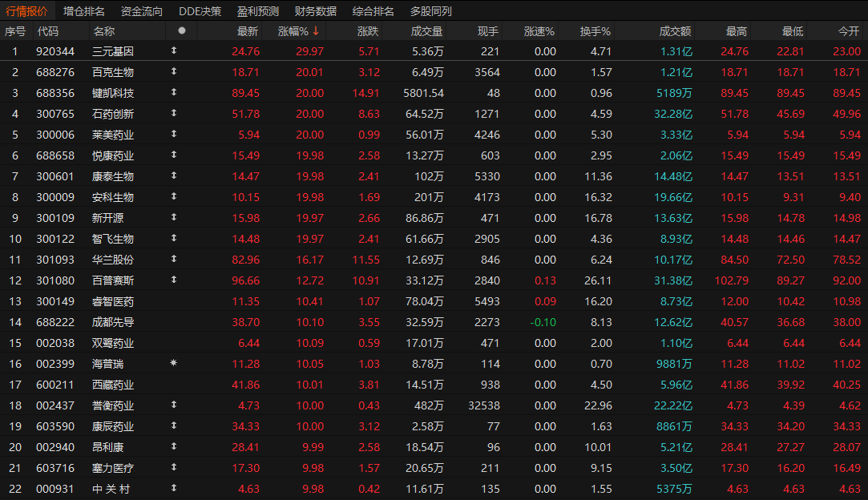Sort by the 今开 column header
Screen dimensions: 868x500
coord(849,31)
